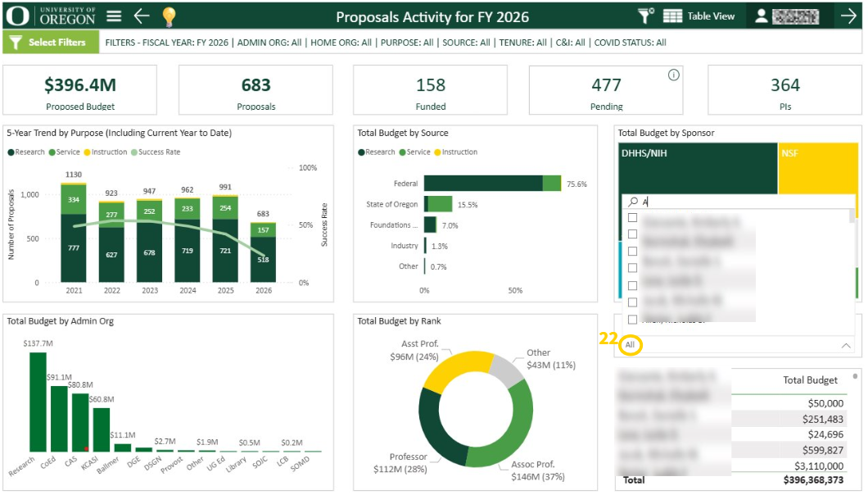Click the All dropdown selector box
868x495 pixels.
tap(737, 345)
